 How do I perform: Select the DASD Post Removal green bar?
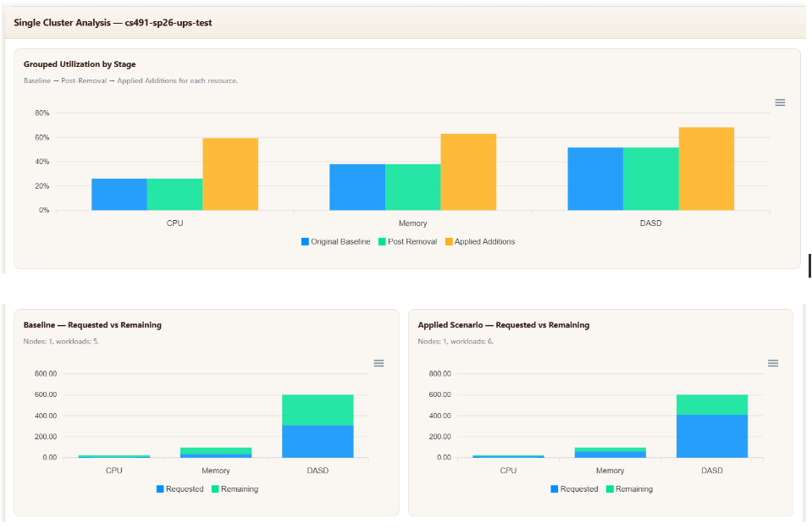pos(651,179)
